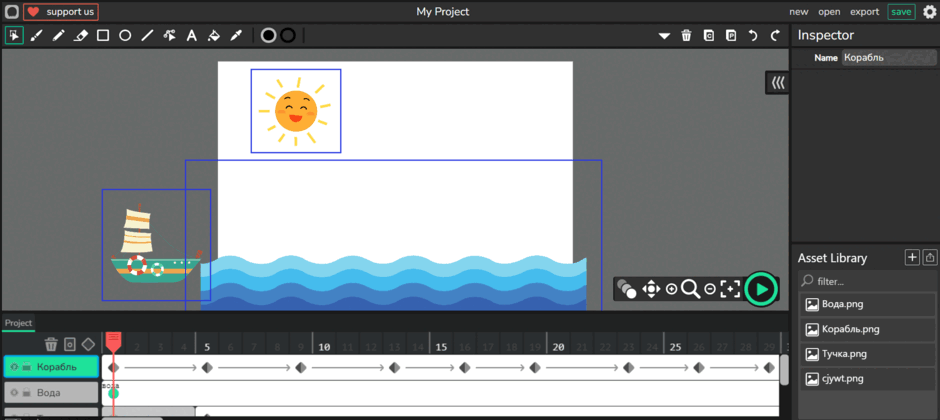Select the Корабль.png asset
The width and height of the screenshot is (940, 420).
869,329
